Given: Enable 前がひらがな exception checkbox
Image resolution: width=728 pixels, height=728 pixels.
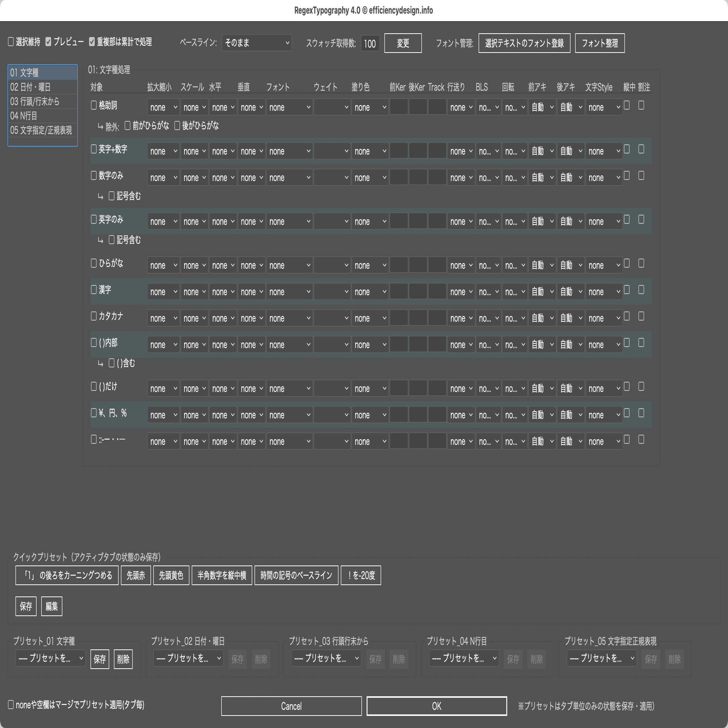Looking at the screenshot, I should coord(127,126).
